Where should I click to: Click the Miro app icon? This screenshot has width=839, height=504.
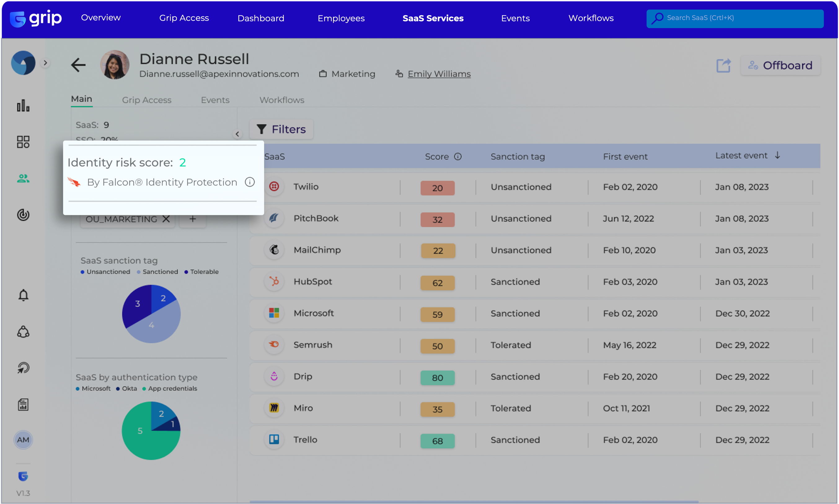tap(274, 408)
